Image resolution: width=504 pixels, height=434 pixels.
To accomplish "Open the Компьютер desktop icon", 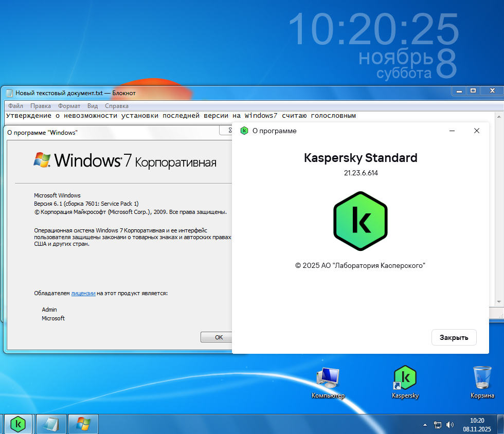I will point(328,383).
